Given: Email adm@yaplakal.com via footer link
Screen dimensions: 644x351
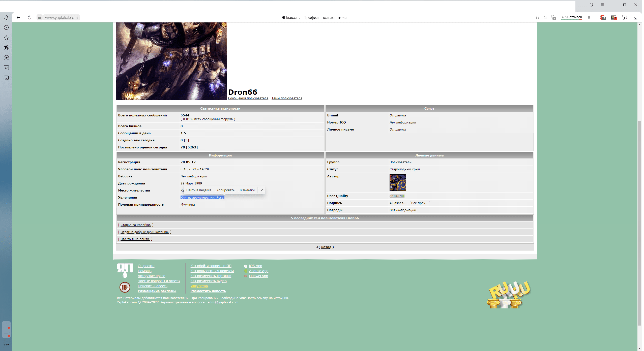Looking at the screenshot, I should coord(223,302).
